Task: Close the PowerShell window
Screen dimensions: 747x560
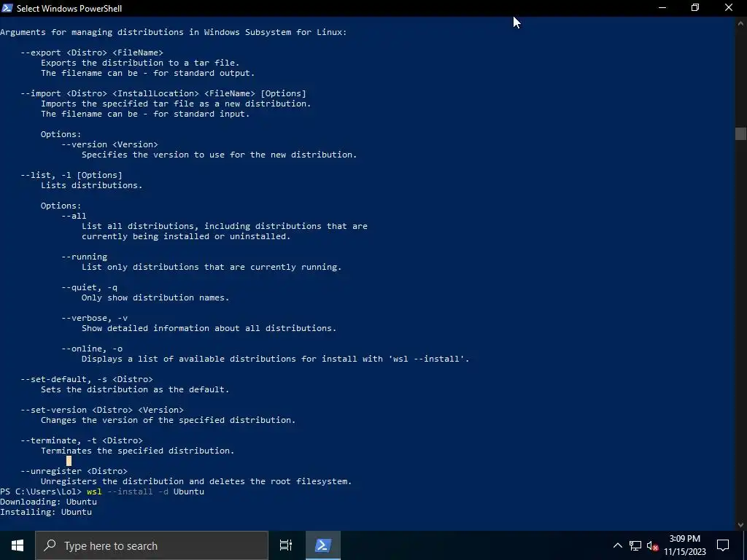Action: (729, 8)
